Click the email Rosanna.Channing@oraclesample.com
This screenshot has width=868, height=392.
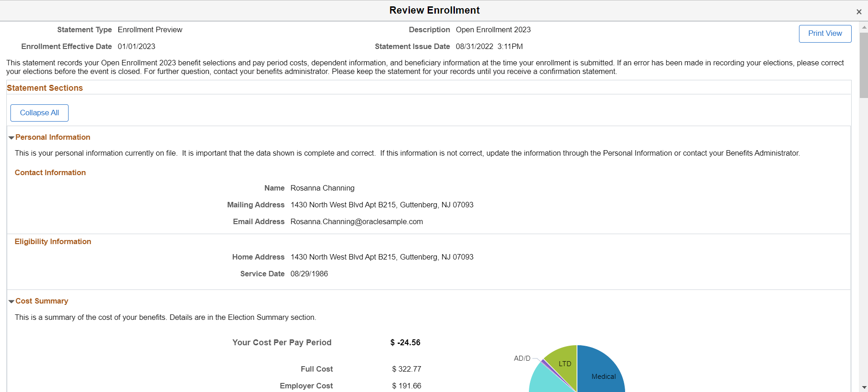tap(357, 221)
